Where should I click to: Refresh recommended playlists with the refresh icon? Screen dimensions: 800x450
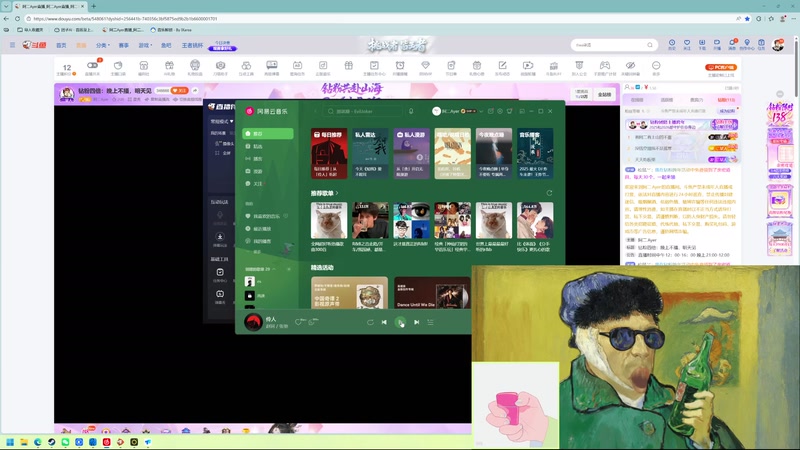(x=549, y=193)
